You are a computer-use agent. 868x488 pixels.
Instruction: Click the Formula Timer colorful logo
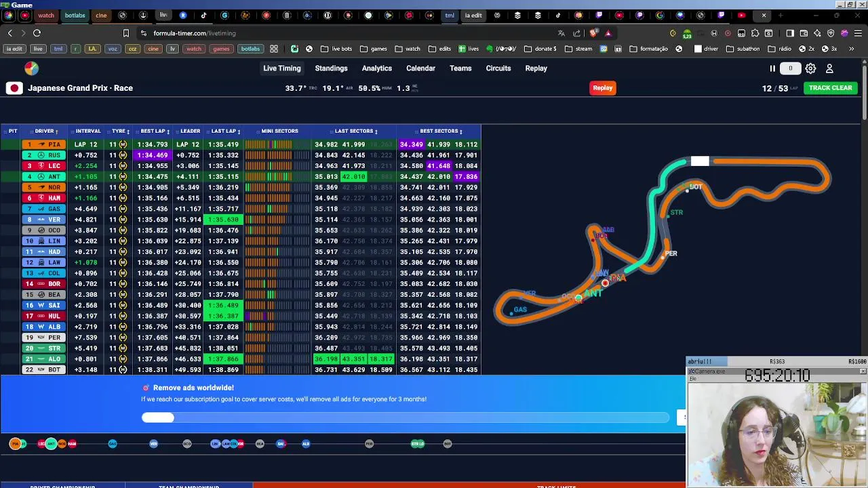[x=31, y=68]
